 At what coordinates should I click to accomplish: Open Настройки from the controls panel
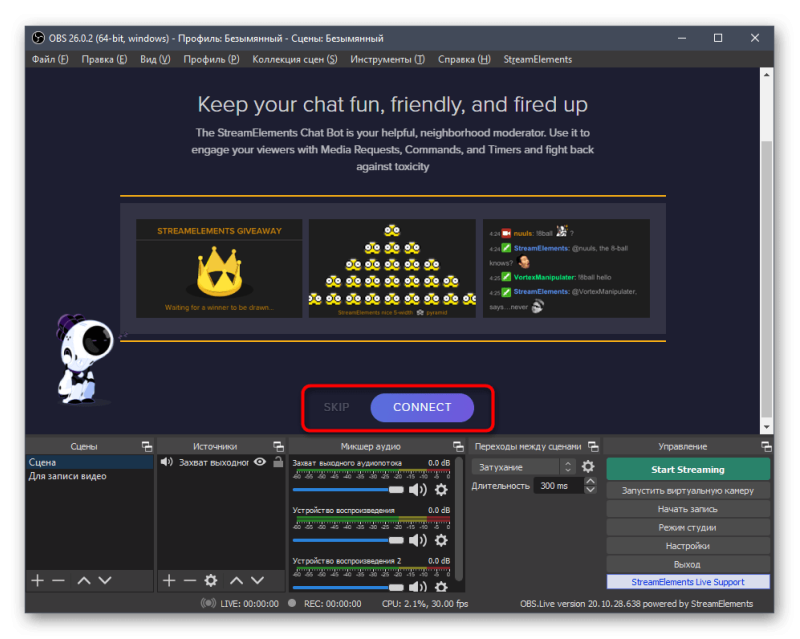point(688,546)
